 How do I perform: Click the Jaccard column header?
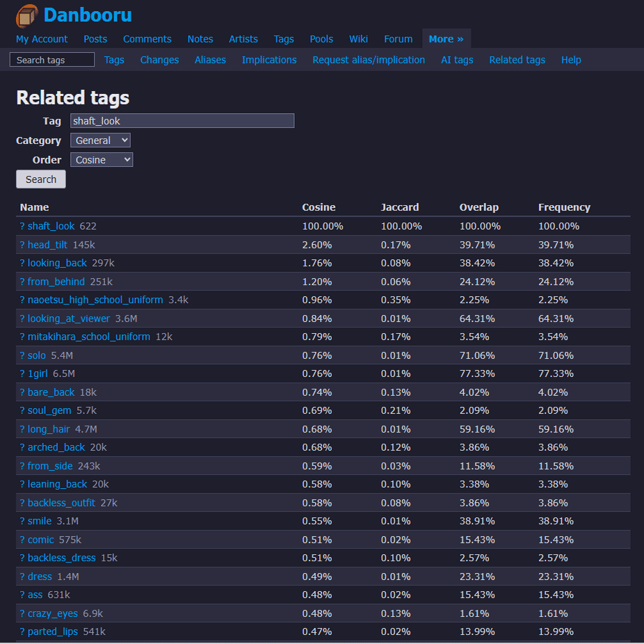pos(400,207)
